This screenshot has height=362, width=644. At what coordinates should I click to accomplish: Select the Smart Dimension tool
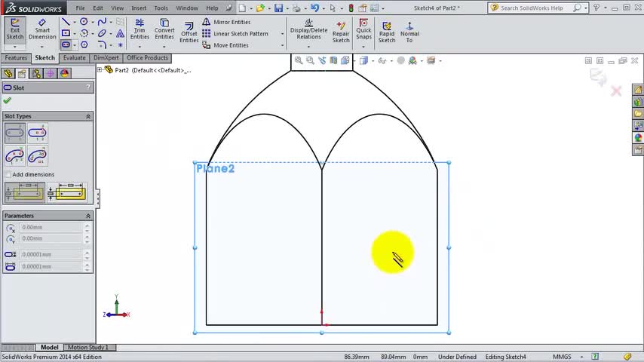click(42, 29)
